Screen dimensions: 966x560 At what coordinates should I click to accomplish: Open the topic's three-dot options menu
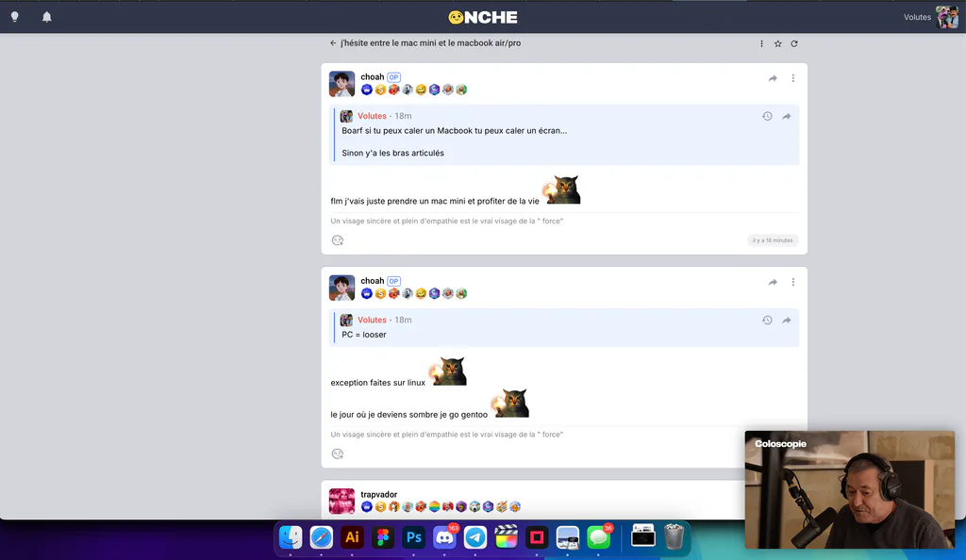tap(761, 43)
